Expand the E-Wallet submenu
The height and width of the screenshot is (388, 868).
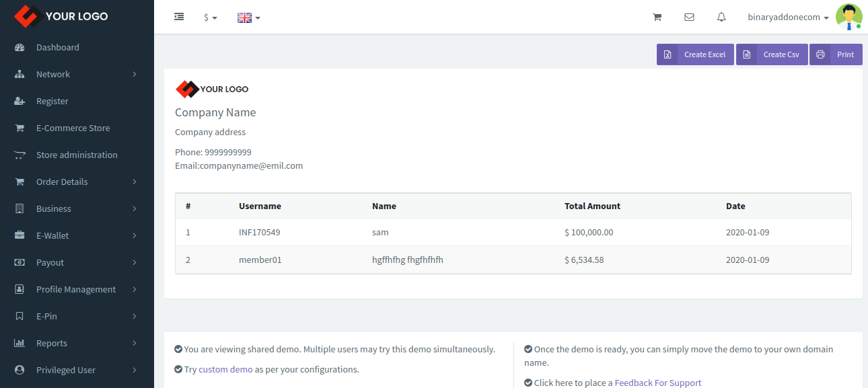coord(77,235)
